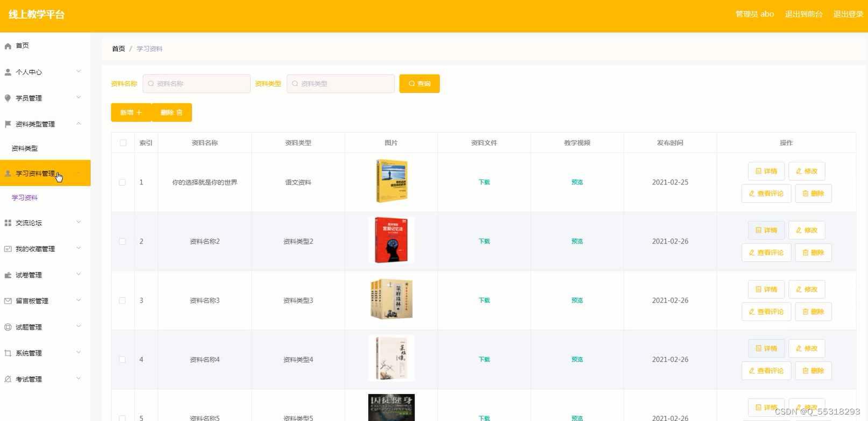The width and height of the screenshot is (868, 421).
Task: Click the 发布时间 column header
Action: (x=670, y=143)
